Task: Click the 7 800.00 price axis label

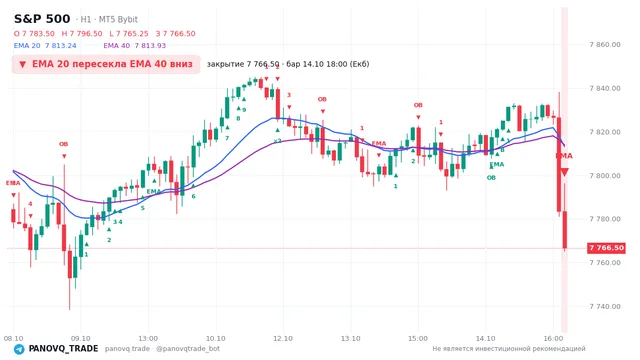Action: coord(605,176)
